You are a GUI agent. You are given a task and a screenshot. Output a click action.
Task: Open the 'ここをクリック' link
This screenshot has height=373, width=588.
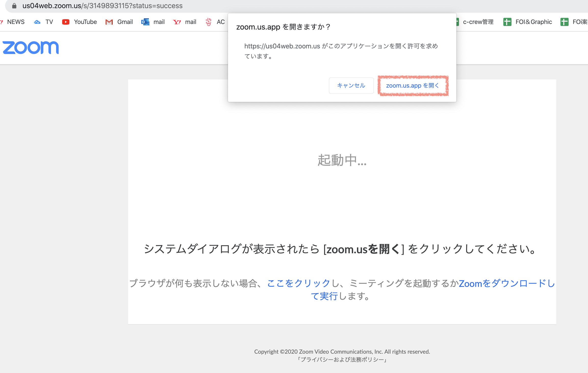coord(299,283)
